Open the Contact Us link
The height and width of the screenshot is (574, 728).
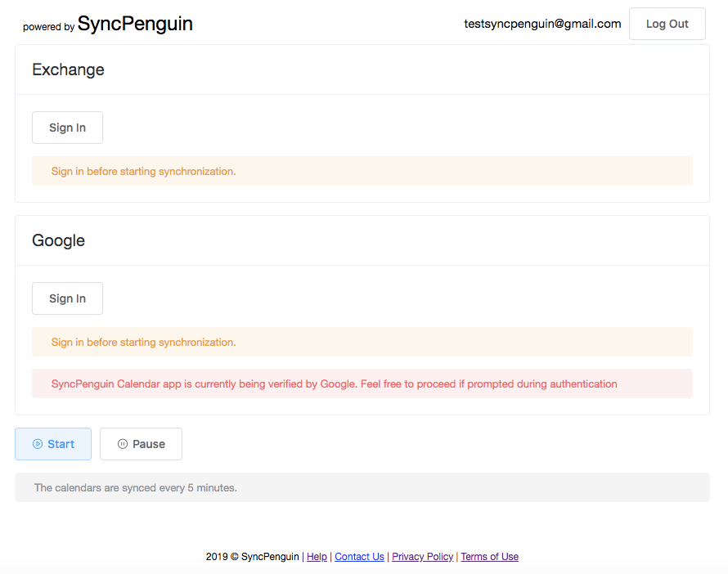(x=359, y=556)
